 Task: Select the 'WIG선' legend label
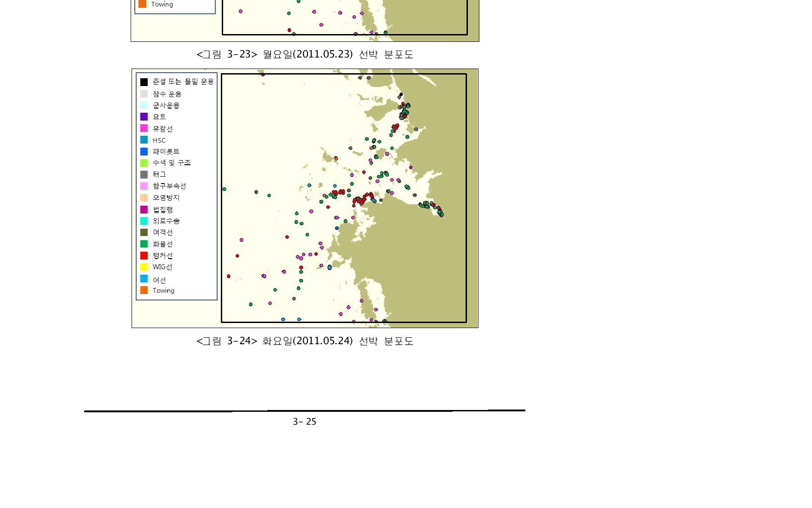click(162, 267)
